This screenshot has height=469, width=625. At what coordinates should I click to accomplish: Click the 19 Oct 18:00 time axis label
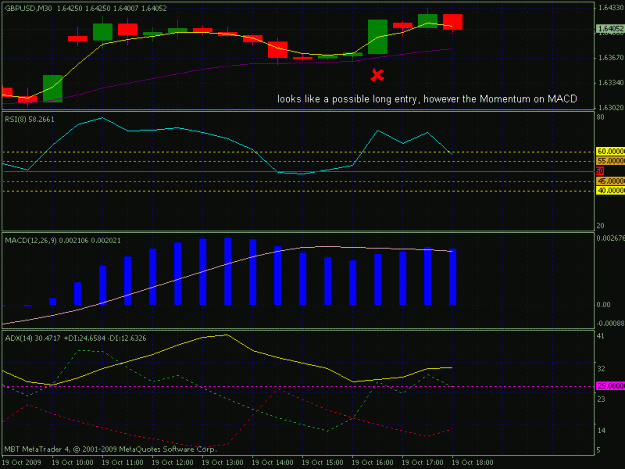[472, 463]
